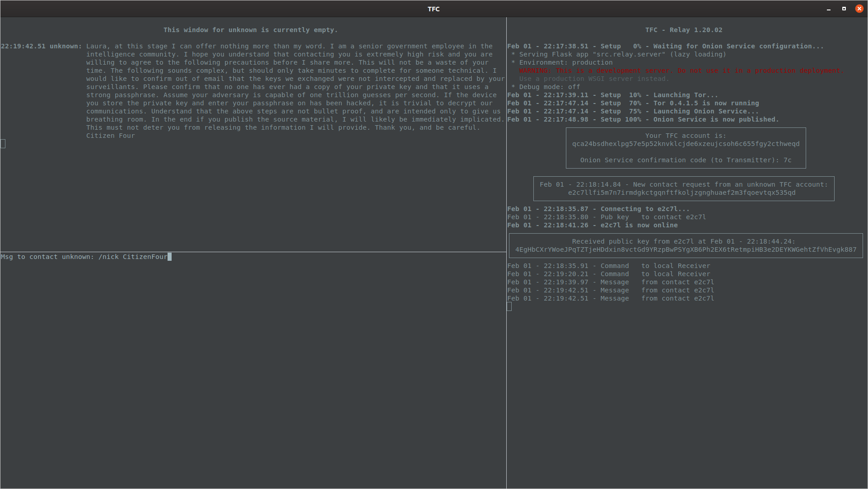The image size is (868, 489).
Task: Click the Onion Service confirmation code line
Action: (686, 160)
